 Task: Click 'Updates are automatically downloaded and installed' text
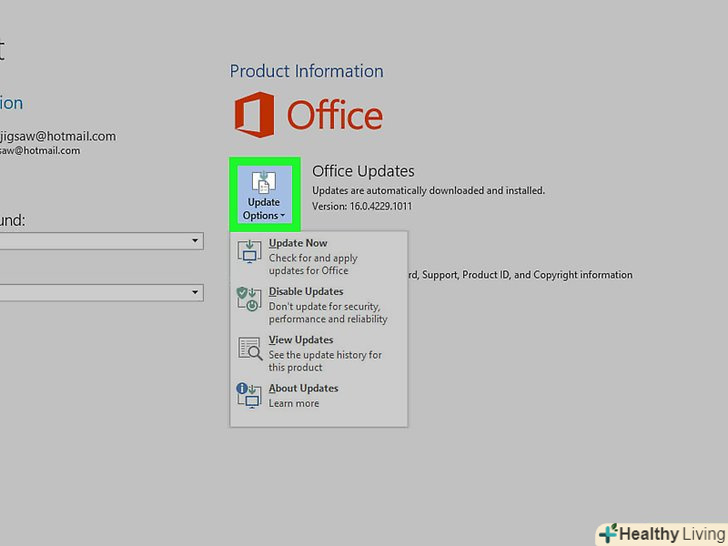pos(428,190)
